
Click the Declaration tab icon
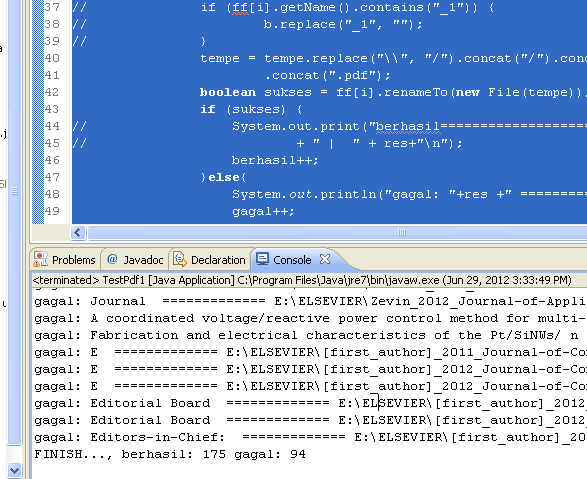point(180,259)
